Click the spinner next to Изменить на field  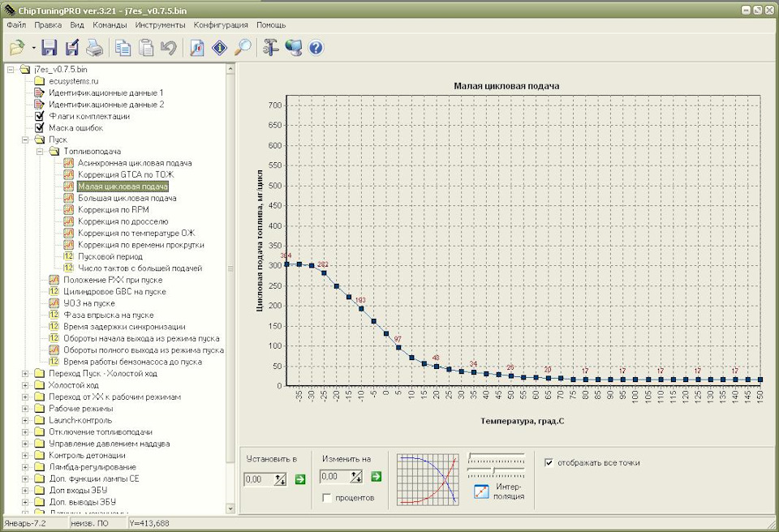(x=356, y=477)
